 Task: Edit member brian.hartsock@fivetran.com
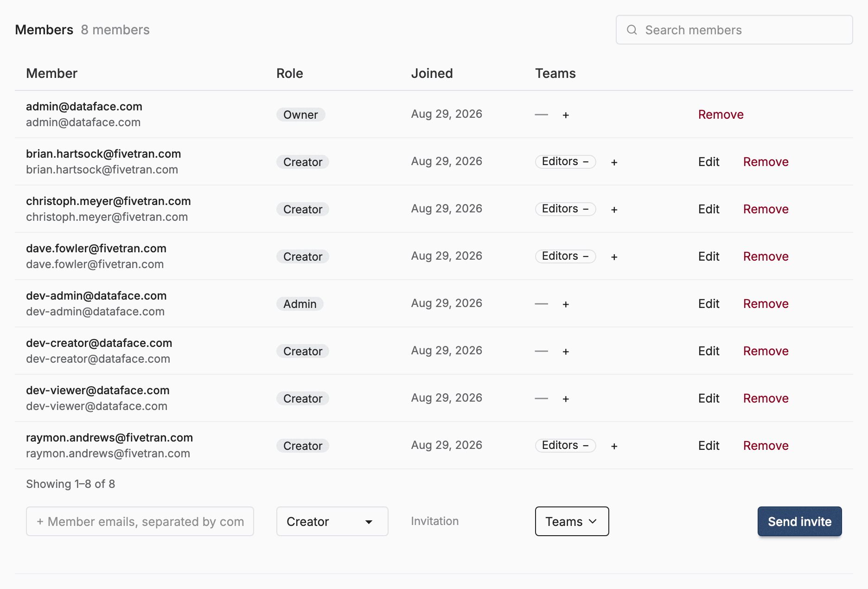click(x=708, y=162)
